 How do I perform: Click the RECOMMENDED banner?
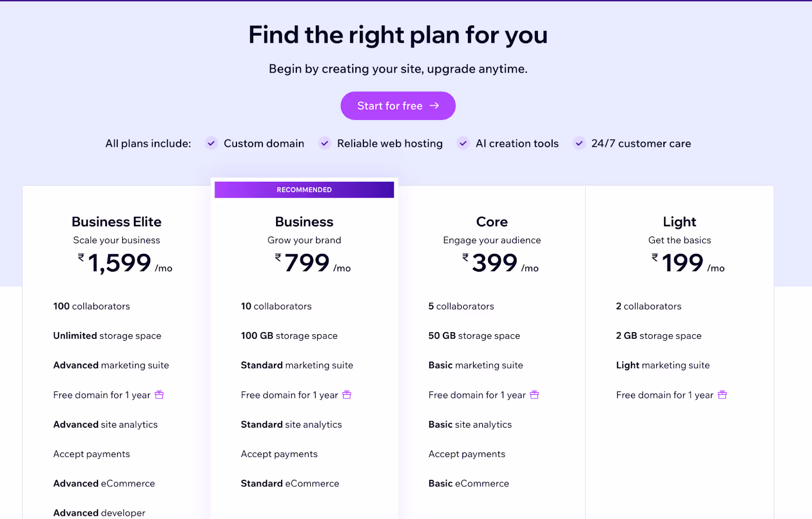click(x=304, y=189)
